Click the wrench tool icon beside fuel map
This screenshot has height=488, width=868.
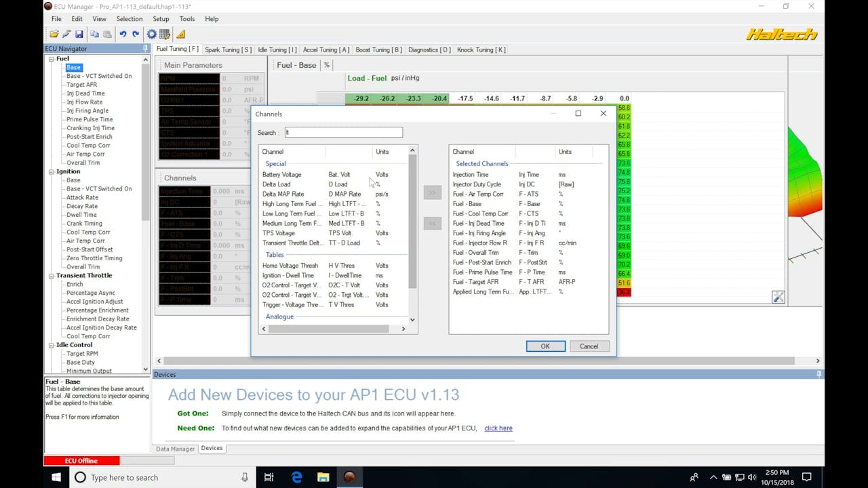(x=778, y=297)
